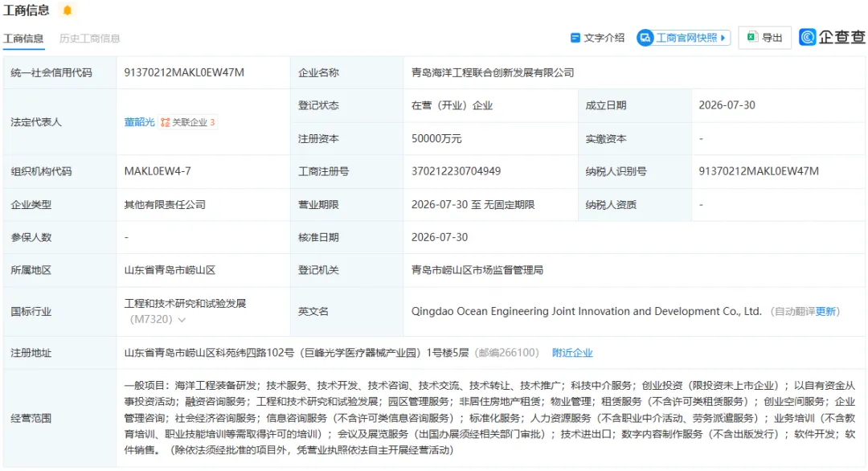Select region 山东省青岛市崂山区

tap(170, 270)
